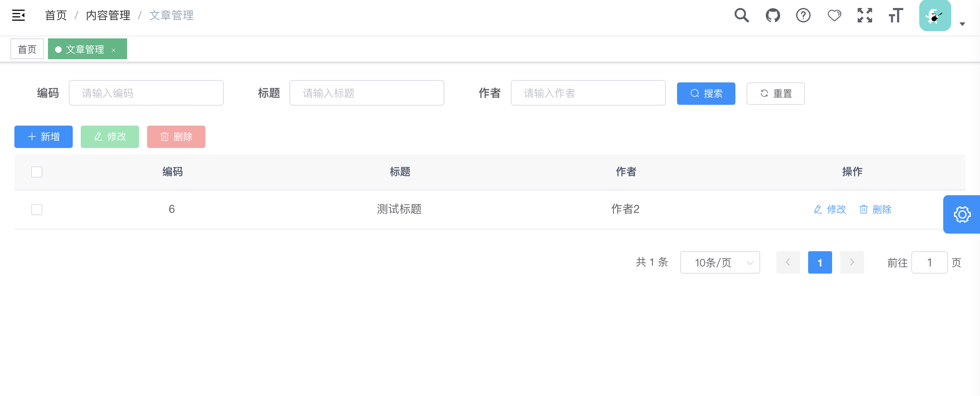Open the 10条/页 page size dropdown
Screen dimensions: 980x396
point(720,262)
